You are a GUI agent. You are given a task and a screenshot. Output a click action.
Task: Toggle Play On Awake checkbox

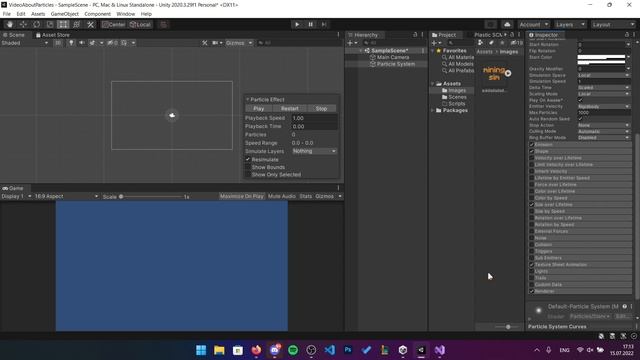580,100
